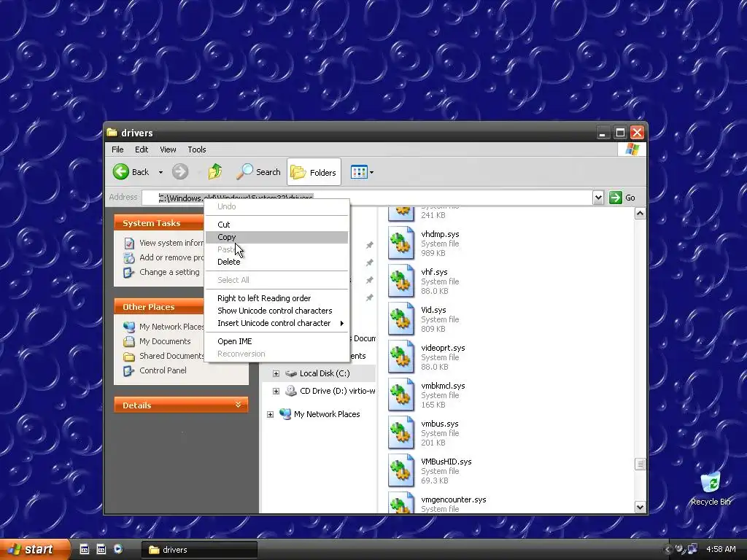747x560 pixels.
Task: Select the vmgencounter.sys file name
Action: 454,499
